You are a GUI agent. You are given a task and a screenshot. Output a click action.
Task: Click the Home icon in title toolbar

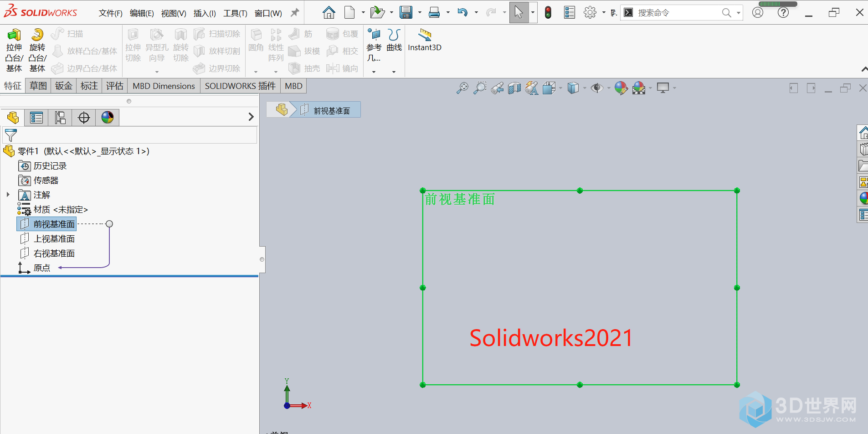(x=329, y=12)
